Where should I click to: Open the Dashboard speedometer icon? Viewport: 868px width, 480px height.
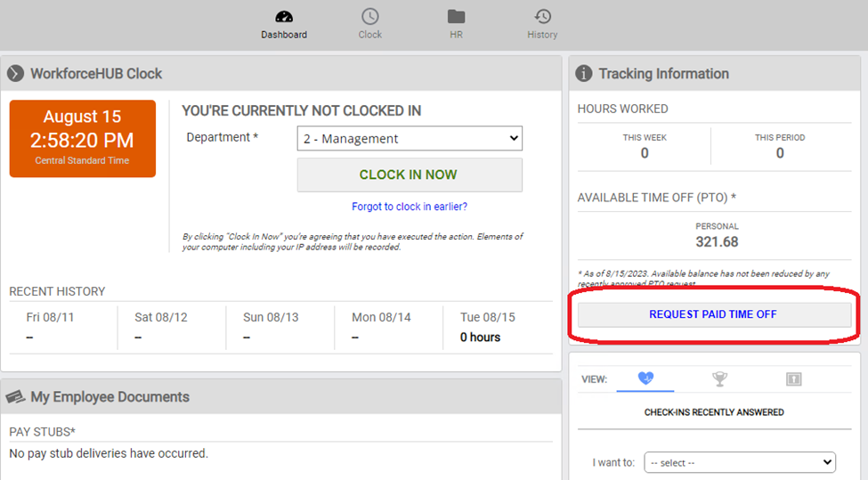284,17
